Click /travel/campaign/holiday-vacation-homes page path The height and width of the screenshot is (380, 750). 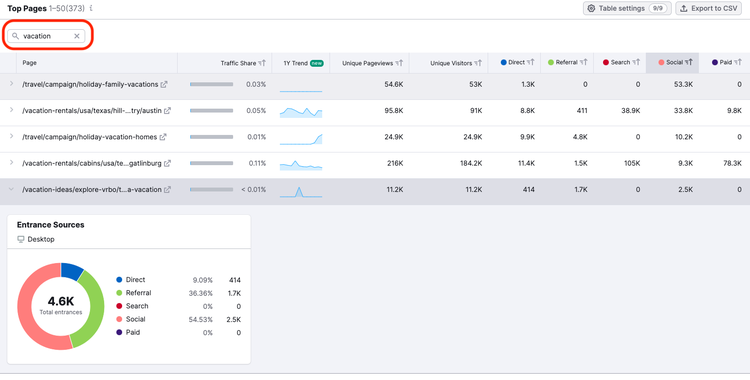pos(89,137)
